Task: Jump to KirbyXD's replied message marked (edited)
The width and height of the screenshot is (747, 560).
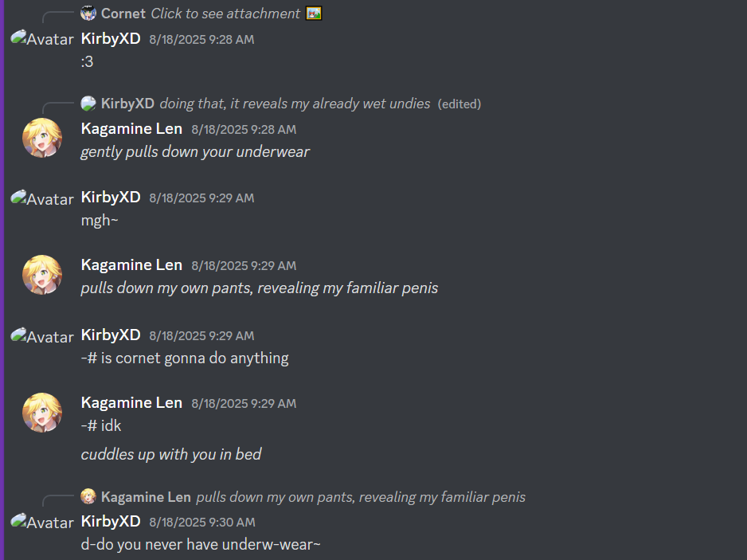Action: (x=295, y=104)
